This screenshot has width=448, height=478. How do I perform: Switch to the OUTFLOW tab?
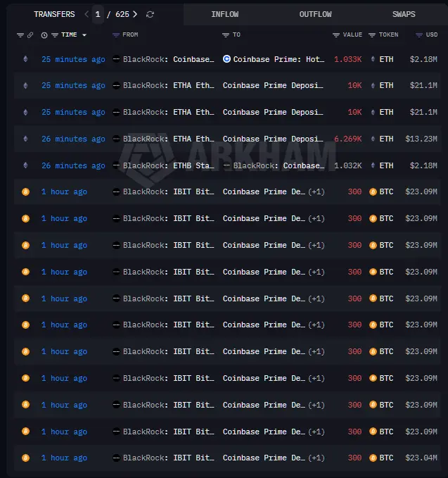pos(315,14)
